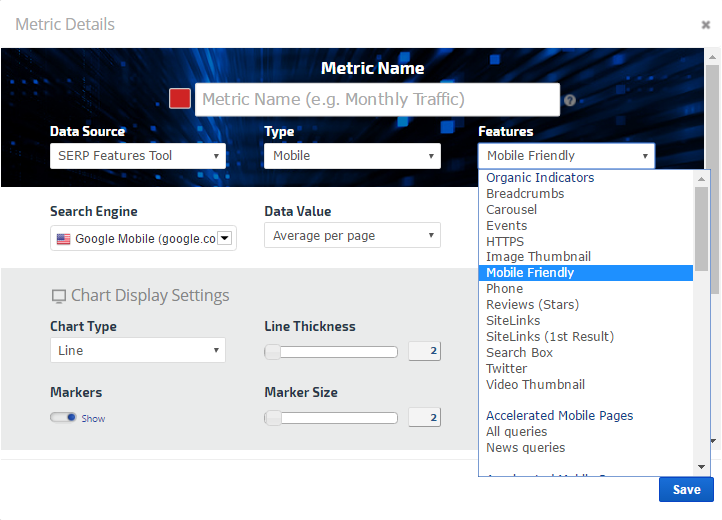The width and height of the screenshot is (722, 520).
Task: Select Breadcrumbs from the Features list
Action: click(525, 194)
